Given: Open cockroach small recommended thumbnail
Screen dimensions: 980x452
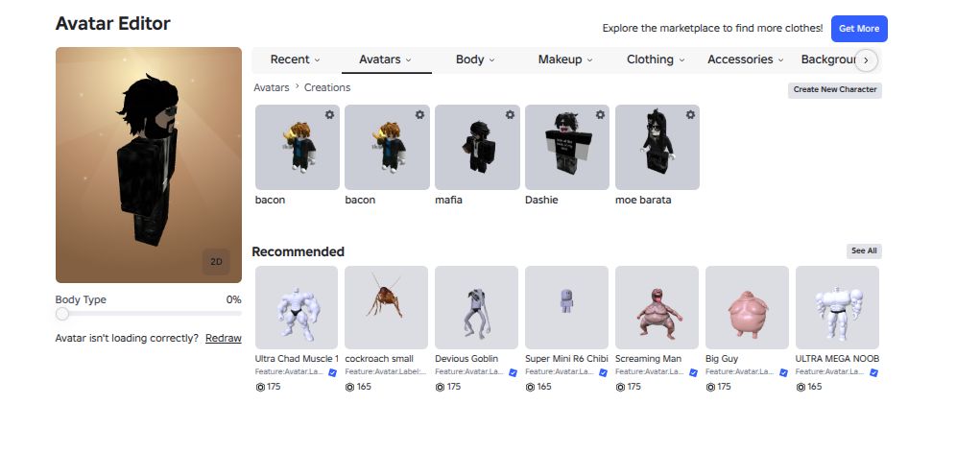Looking at the screenshot, I should click(x=386, y=308).
